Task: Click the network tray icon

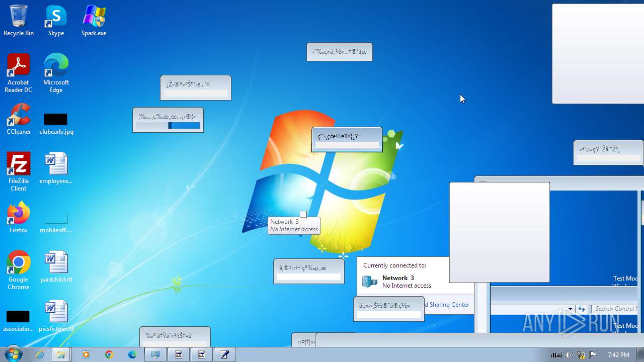Action: point(581,355)
